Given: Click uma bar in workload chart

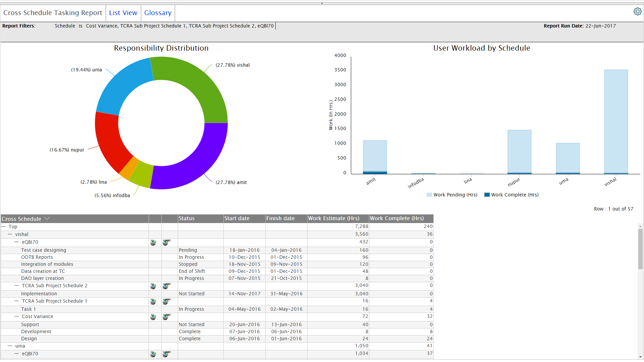Looking at the screenshot, I should [x=568, y=159].
